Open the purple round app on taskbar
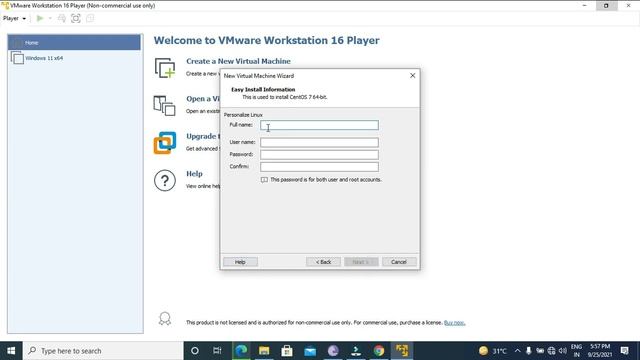 click(333, 351)
